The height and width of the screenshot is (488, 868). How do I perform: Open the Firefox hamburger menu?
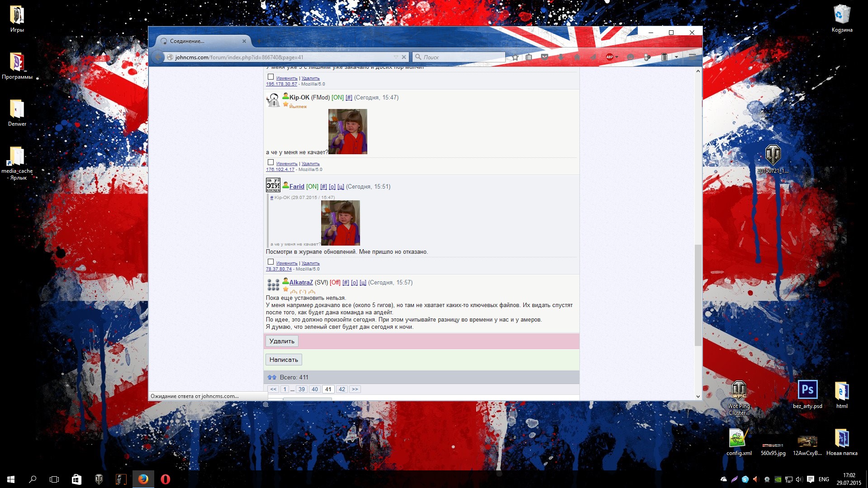pyautogui.click(x=692, y=57)
